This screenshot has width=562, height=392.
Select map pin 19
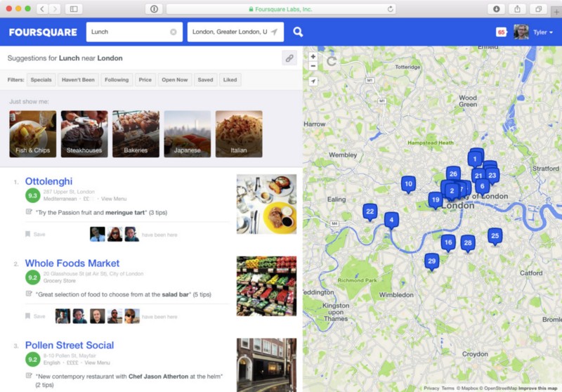435,200
